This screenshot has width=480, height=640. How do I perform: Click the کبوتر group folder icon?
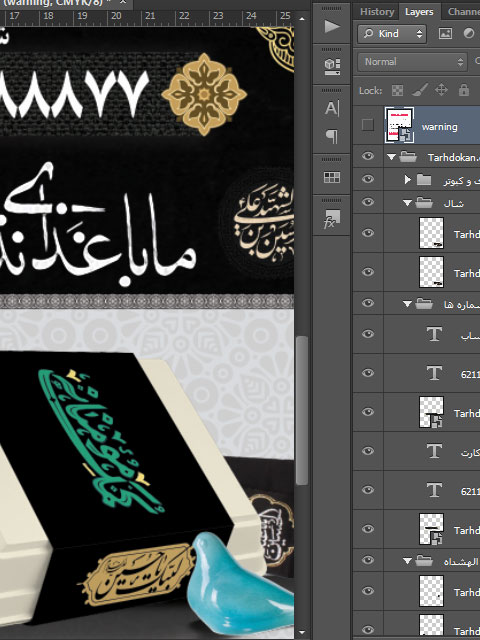pos(424,179)
